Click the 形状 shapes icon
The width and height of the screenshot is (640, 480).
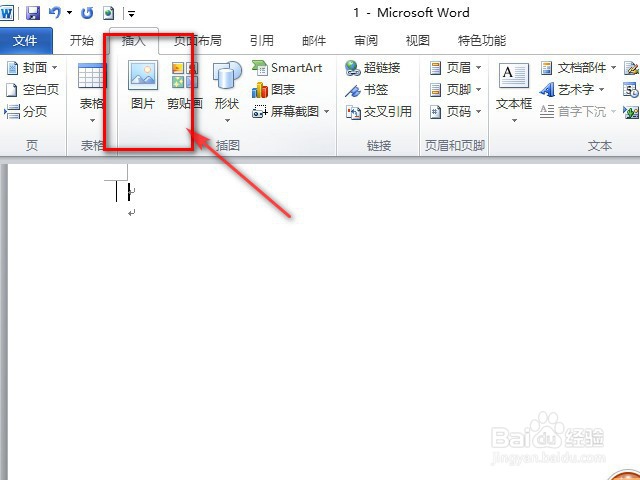coord(227,76)
